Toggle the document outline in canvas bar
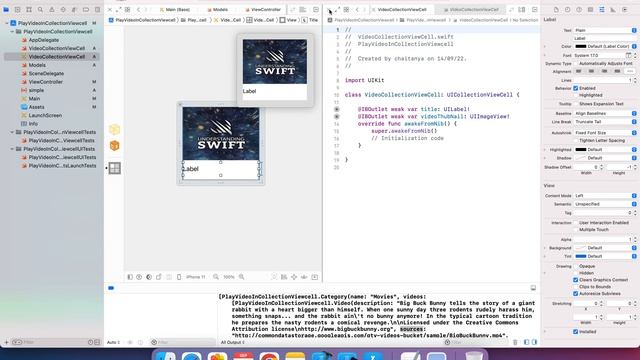The width and height of the screenshot is (640, 360). [x=130, y=277]
